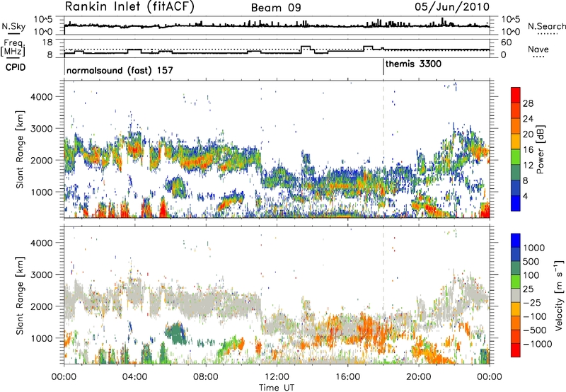Click the power colorbar value 4
The image size is (566, 392).
point(526,196)
